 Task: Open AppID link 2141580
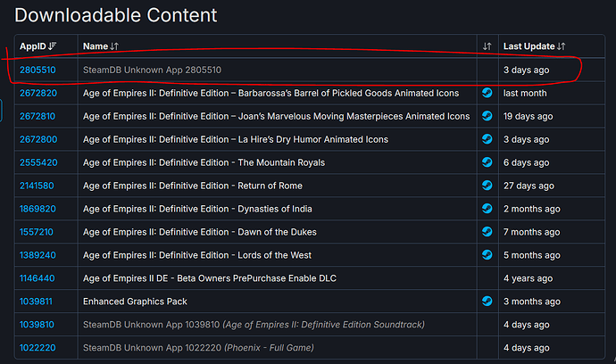37,186
